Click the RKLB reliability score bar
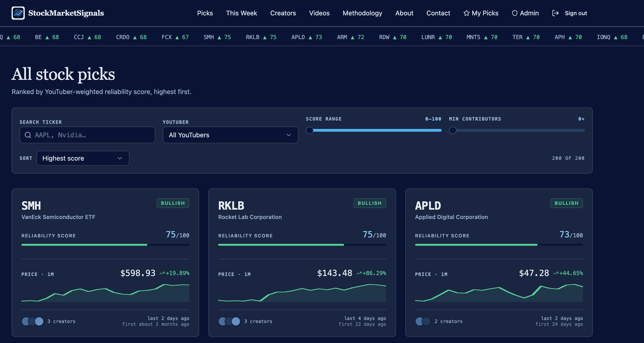Image resolution: width=644 pixels, height=343 pixels. click(x=302, y=245)
